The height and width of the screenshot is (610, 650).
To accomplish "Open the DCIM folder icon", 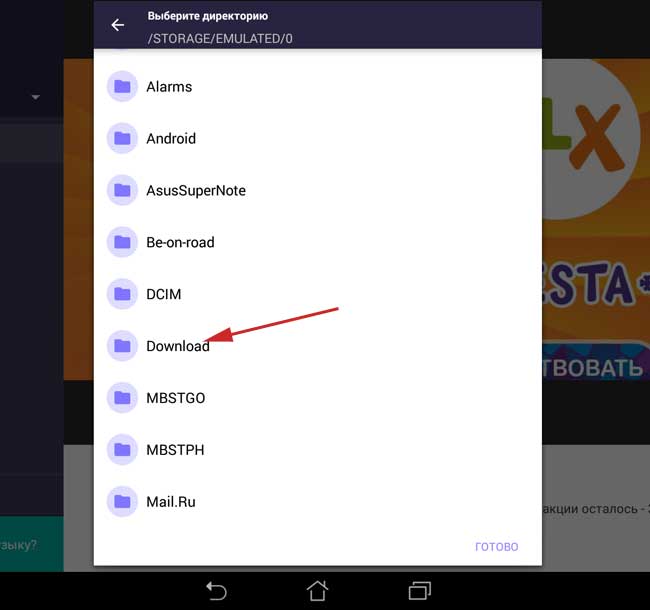I will tap(122, 294).
